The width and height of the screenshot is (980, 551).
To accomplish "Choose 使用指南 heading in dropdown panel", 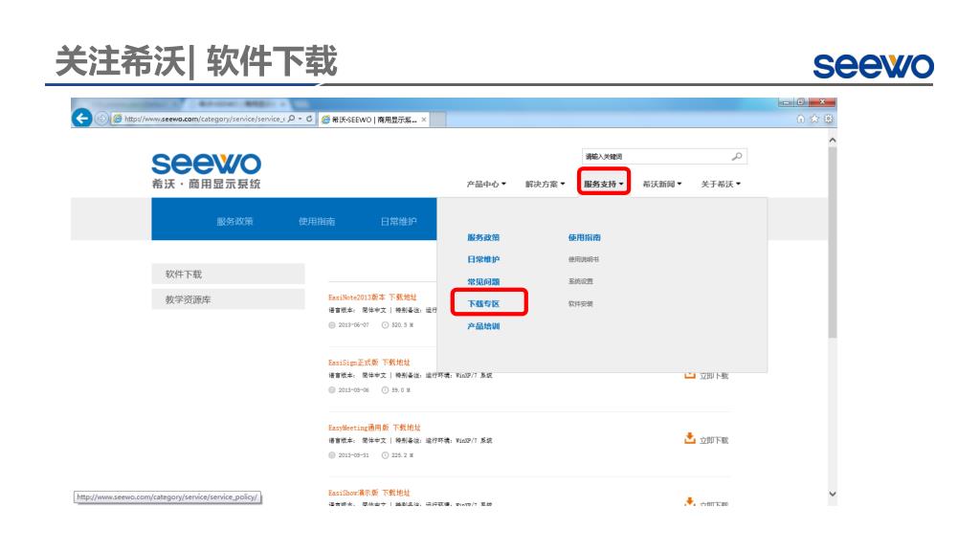I will tap(585, 237).
